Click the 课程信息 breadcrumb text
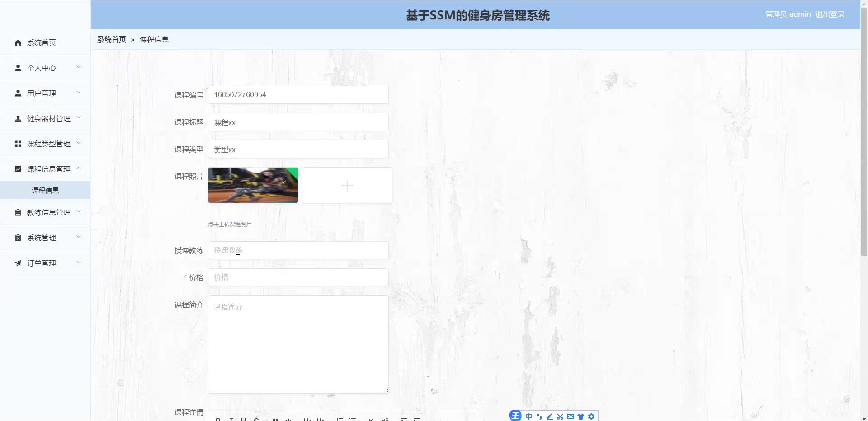The height and width of the screenshot is (421, 868). coord(154,39)
